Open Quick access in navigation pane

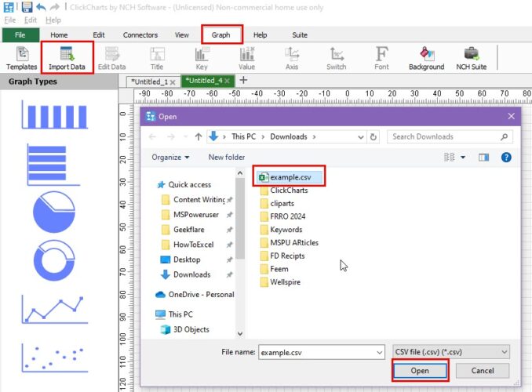point(184,184)
